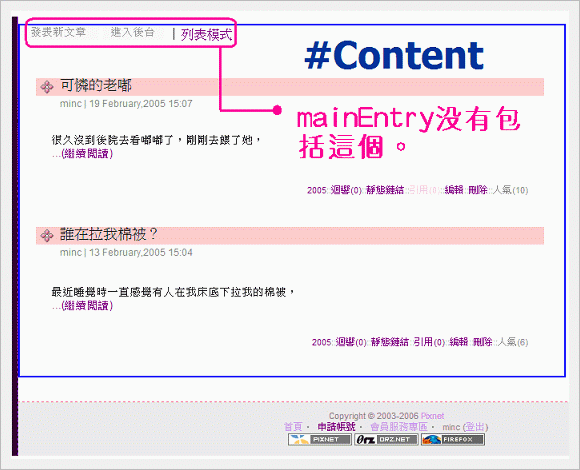
Task: Open 迴響(0) for the 可憐的老嘟 post
Action: point(346,190)
